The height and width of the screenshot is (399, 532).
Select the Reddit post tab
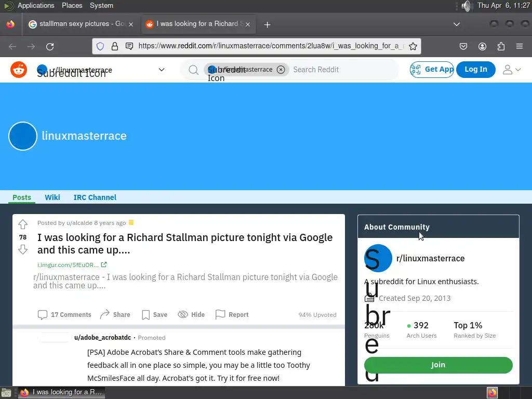click(198, 24)
